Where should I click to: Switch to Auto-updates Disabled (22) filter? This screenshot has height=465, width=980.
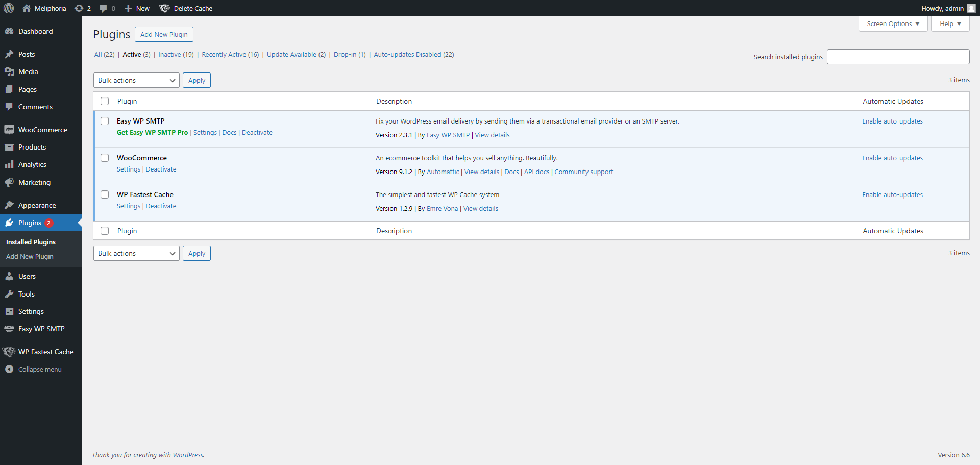tap(414, 54)
